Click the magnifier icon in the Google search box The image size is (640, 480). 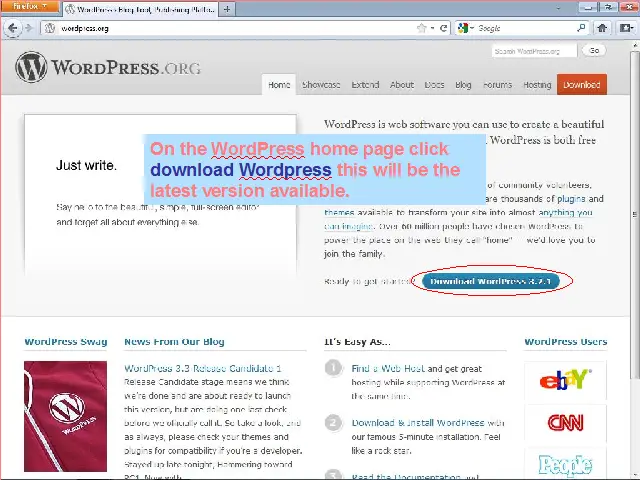[581, 28]
